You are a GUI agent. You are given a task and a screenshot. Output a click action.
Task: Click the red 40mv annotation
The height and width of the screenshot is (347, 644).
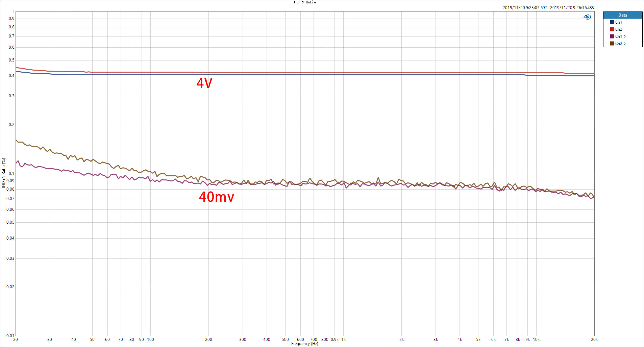pos(217,197)
